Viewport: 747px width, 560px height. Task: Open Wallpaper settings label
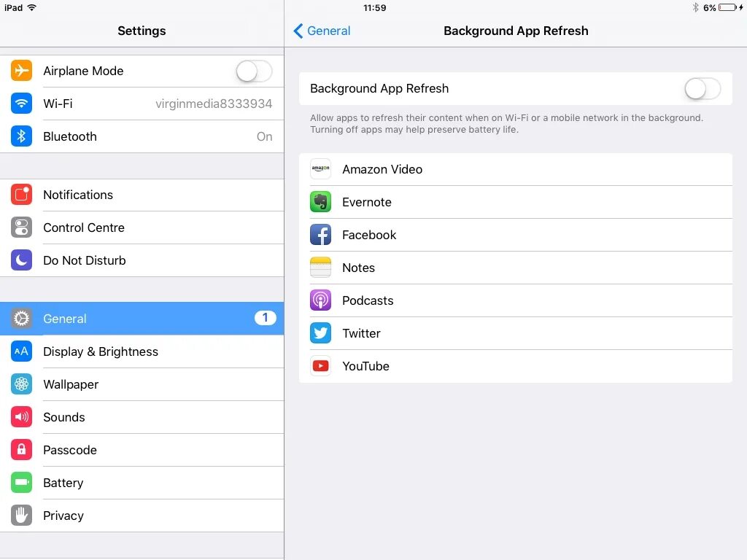click(71, 384)
